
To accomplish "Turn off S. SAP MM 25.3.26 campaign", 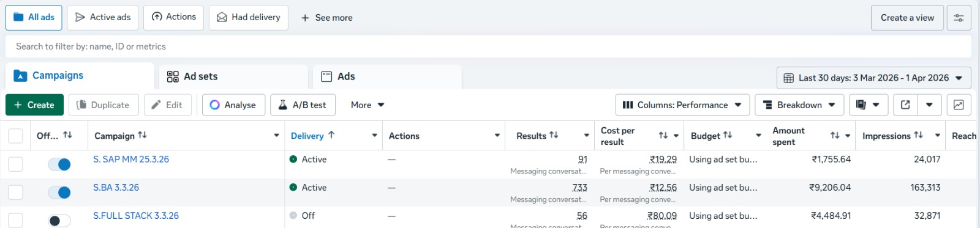I will point(59,164).
